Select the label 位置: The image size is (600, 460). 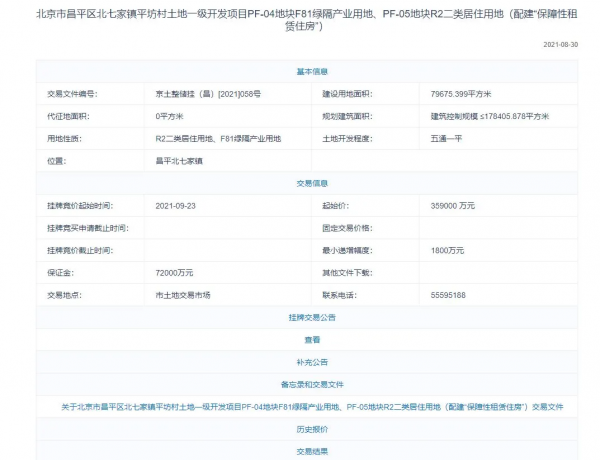point(57,161)
